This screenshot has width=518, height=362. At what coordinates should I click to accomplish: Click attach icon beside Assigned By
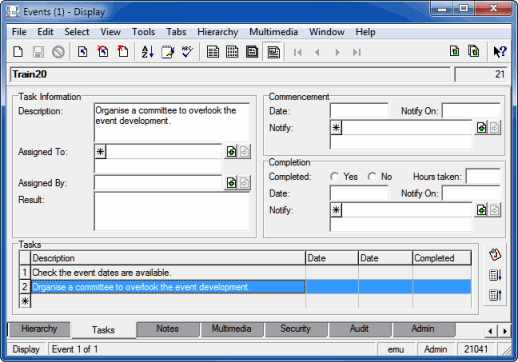pos(231,183)
